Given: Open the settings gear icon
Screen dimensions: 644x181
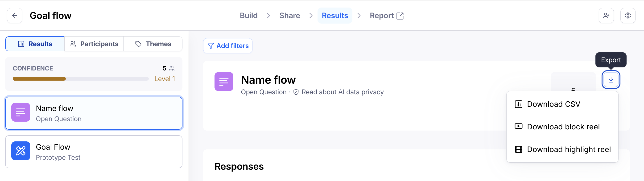Looking at the screenshot, I should (x=627, y=16).
